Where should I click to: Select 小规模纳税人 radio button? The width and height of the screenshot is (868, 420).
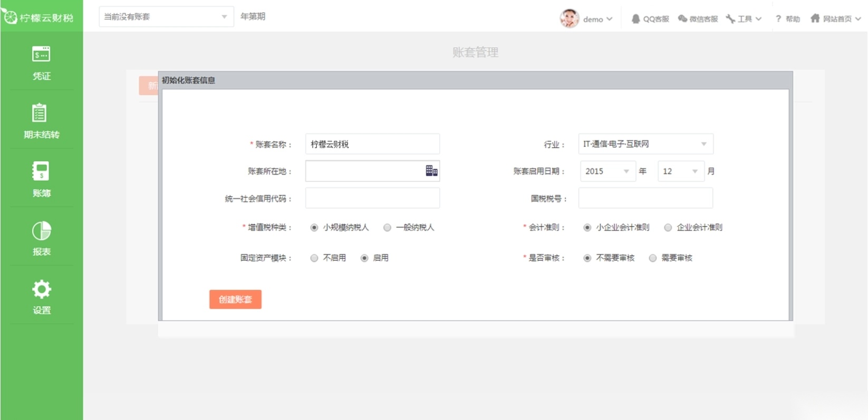point(314,227)
